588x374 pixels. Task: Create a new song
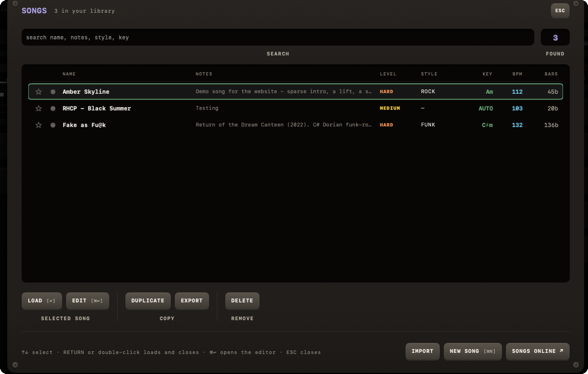click(473, 351)
